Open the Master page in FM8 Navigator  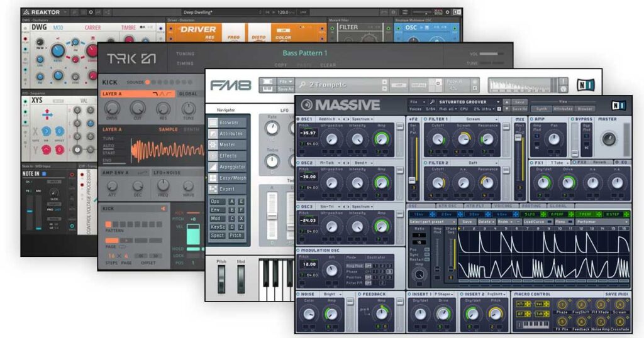(227, 144)
